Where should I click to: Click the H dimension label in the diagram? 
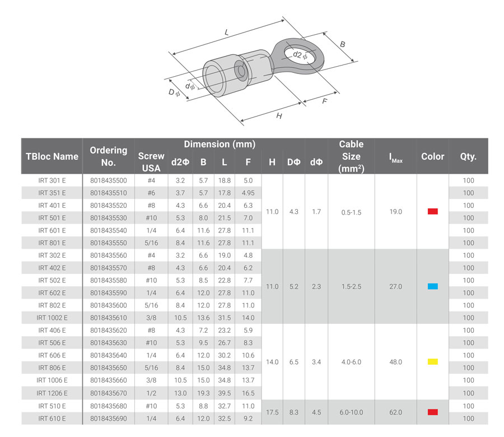[278, 116]
